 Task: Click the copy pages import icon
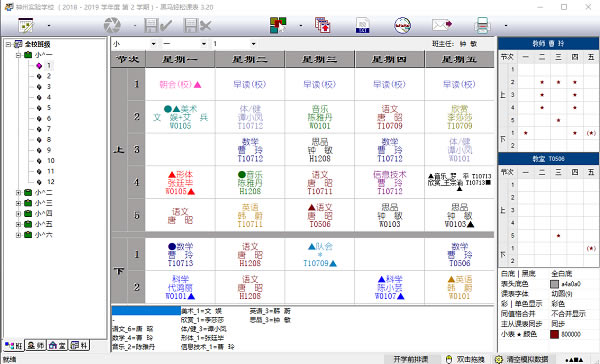point(323,25)
